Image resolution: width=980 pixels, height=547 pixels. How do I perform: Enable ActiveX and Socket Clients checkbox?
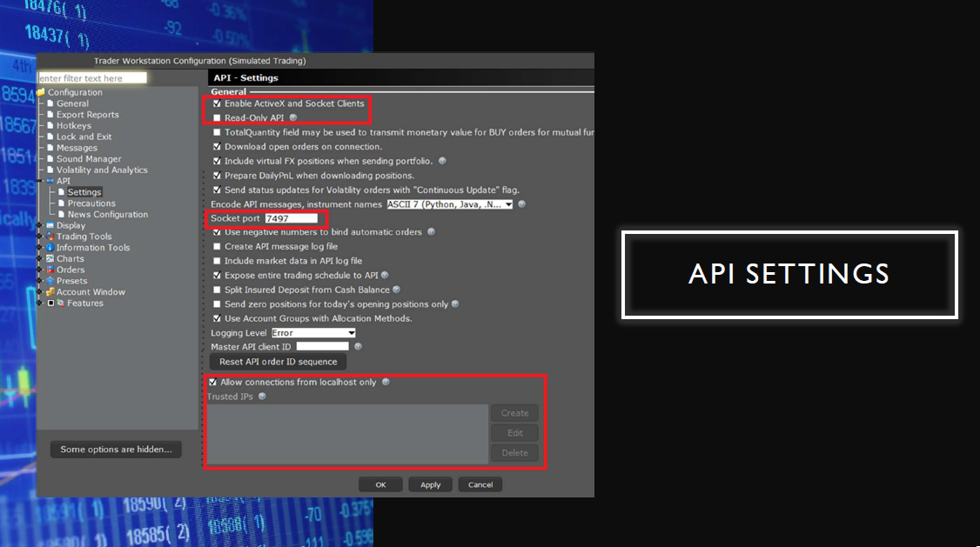tap(217, 103)
